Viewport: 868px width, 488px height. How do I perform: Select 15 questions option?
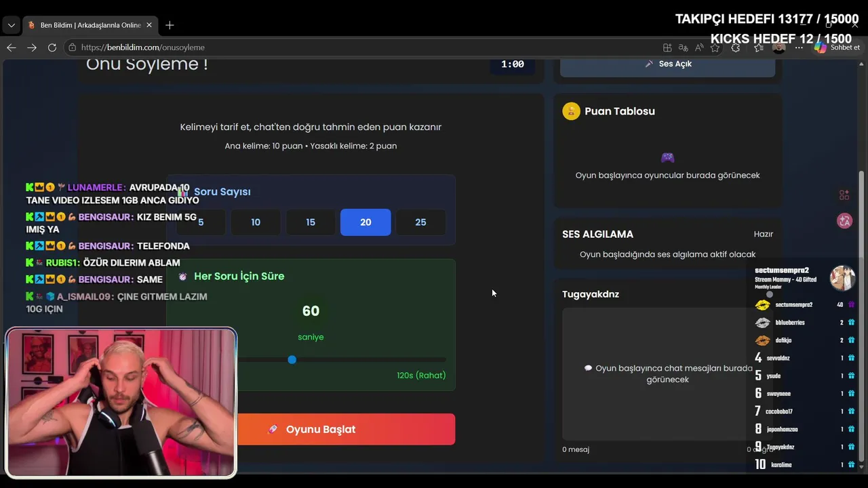point(311,222)
